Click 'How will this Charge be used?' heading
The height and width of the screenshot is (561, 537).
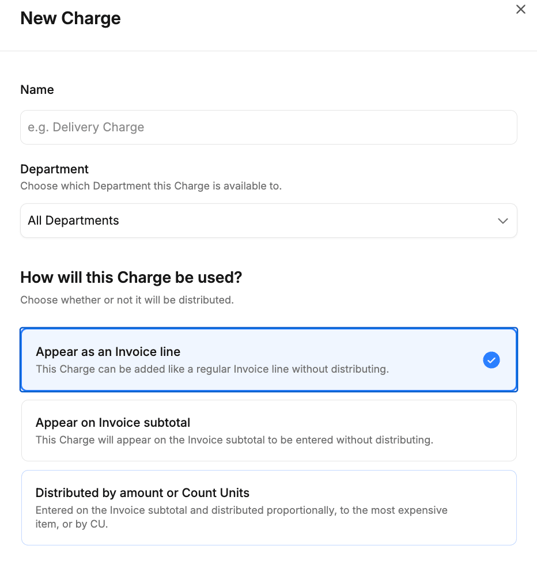point(131,277)
